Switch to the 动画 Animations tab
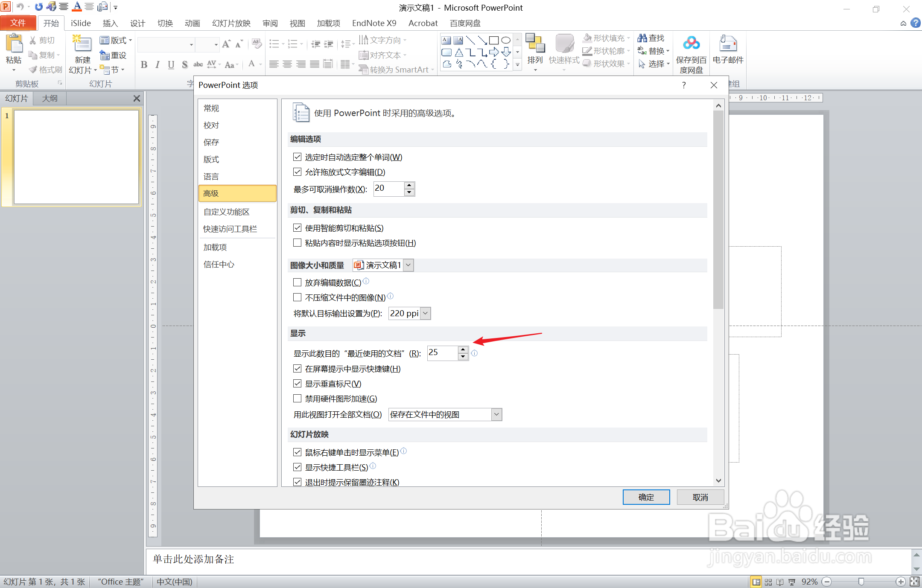This screenshot has height=588, width=922. pyautogui.click(x=192, y=23)
